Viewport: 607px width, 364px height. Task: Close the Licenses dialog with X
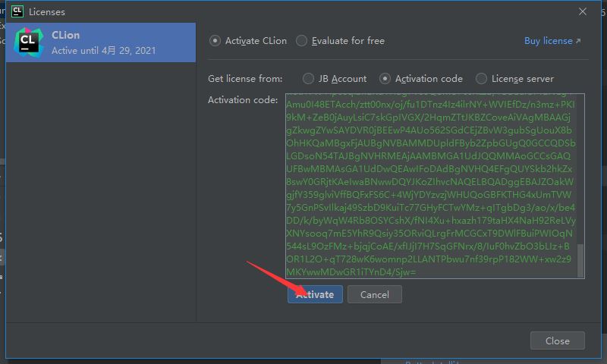coord(583,11)
